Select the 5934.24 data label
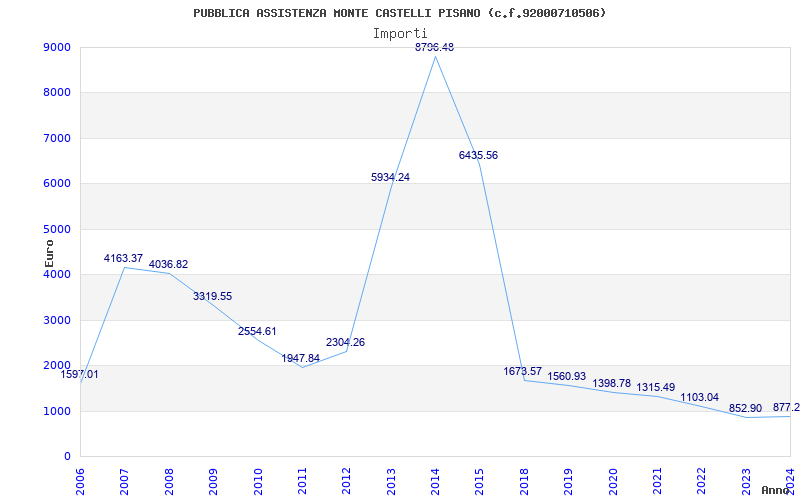 point(390,178)
